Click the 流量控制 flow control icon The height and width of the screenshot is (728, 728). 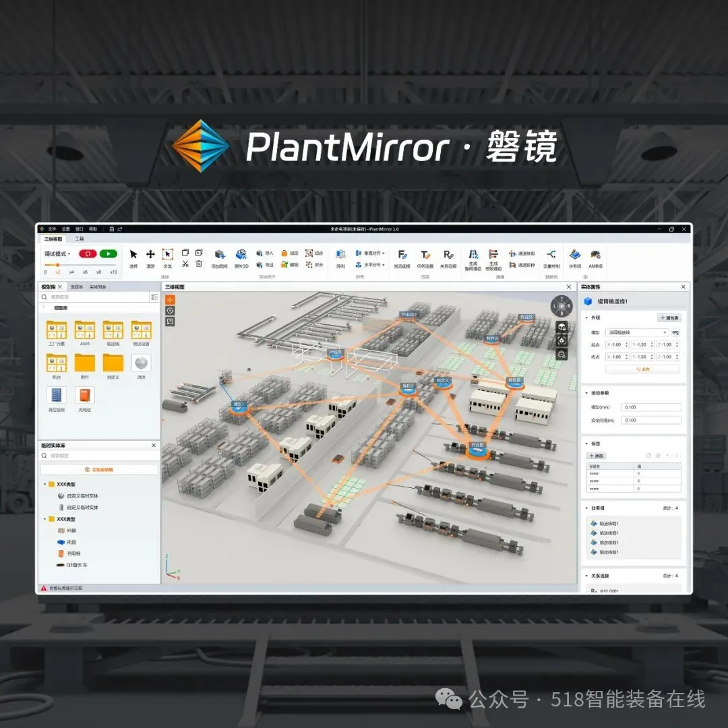pyautogui.click(x=551, y=255)
